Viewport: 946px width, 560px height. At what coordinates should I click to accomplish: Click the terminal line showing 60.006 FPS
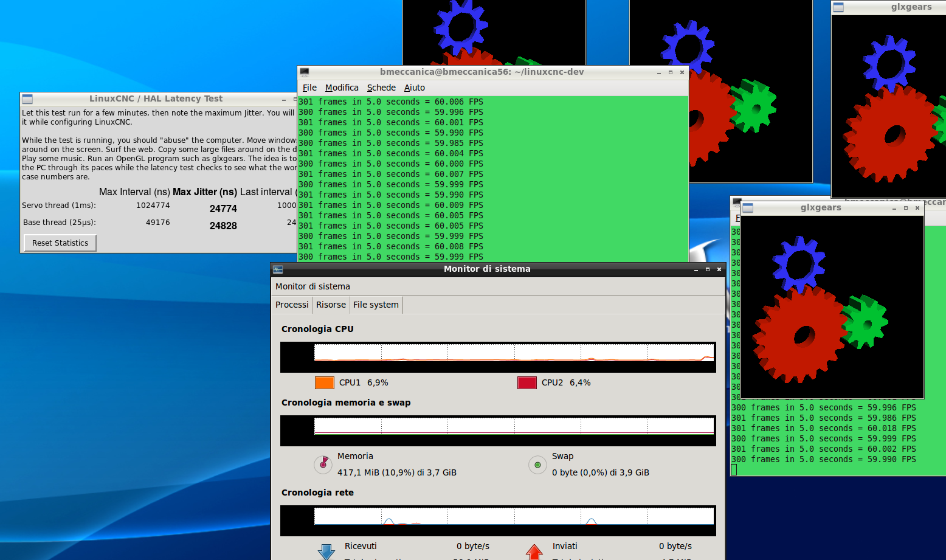391,102
